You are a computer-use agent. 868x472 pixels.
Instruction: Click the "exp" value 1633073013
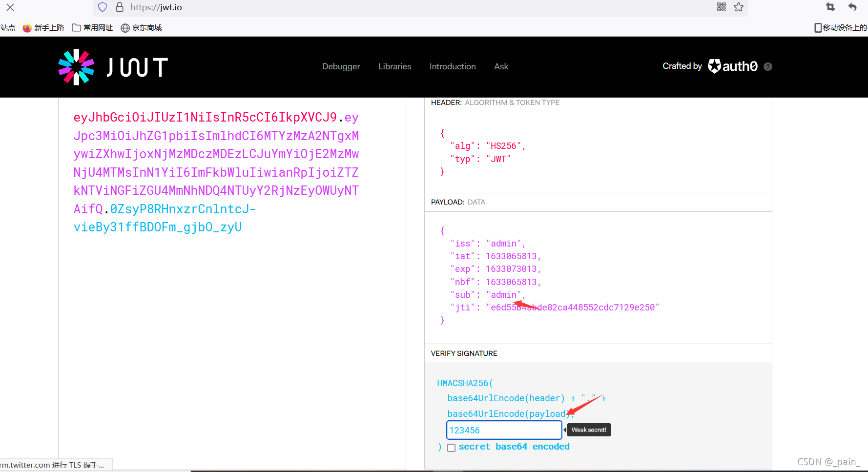511,269
